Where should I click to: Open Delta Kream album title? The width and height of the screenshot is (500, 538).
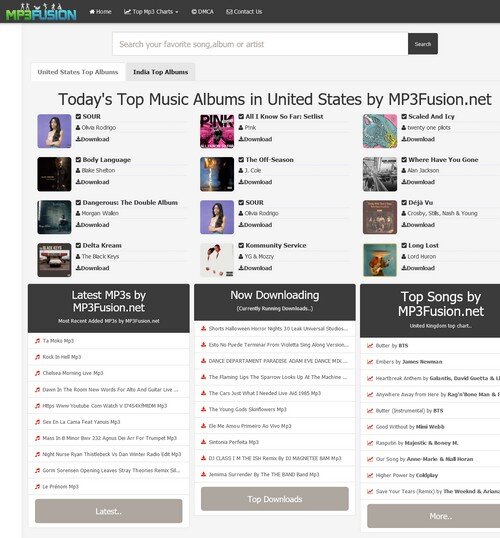pos(102,246)
